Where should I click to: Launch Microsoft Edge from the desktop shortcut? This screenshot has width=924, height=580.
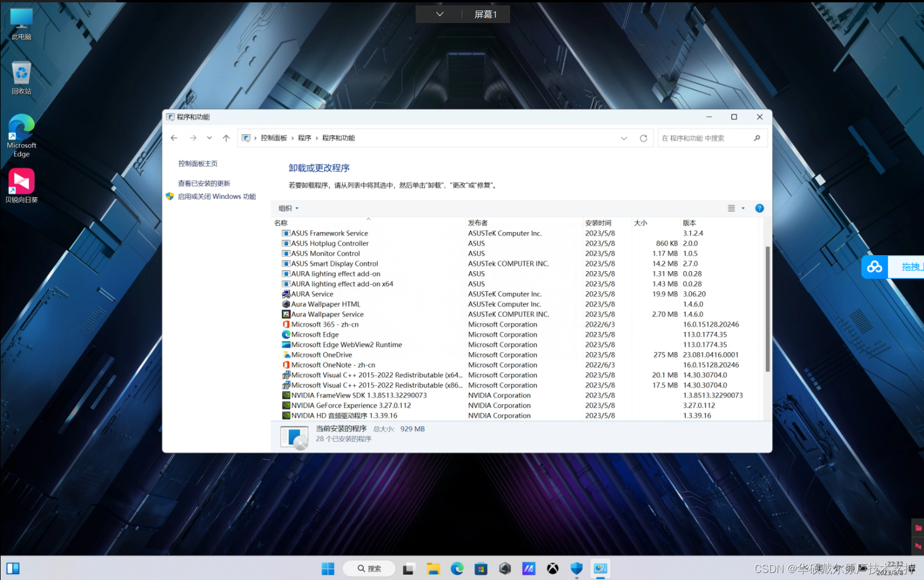[x=21, y=136]
